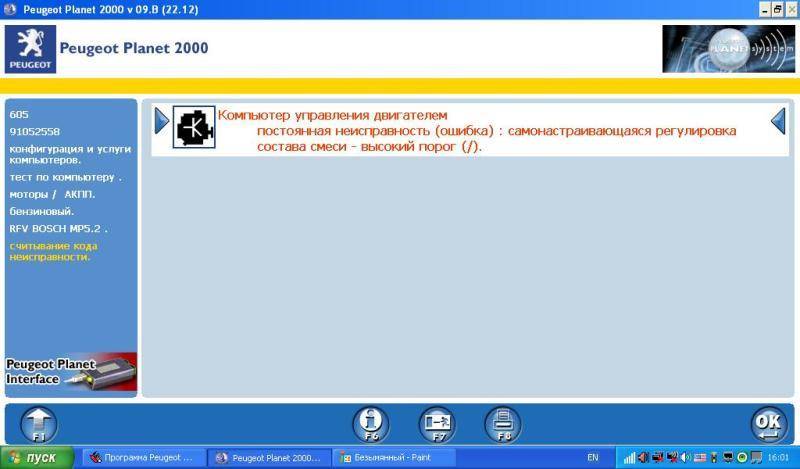This screenshot has width=800, height=469.
Task: Confirm with the round OK button
Action: coord(769,425)
